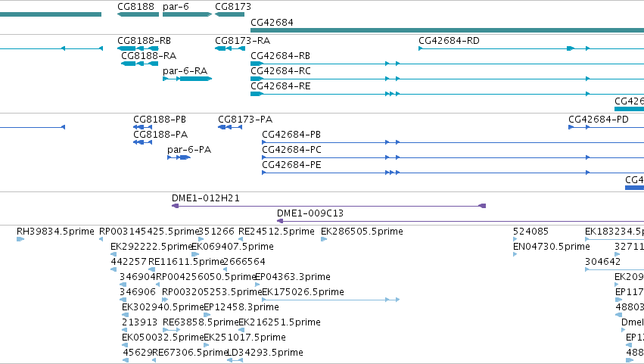Click the CG8173-RA transcript label
644x364 pixels.
pyautogui.click(x=242, y=41)
